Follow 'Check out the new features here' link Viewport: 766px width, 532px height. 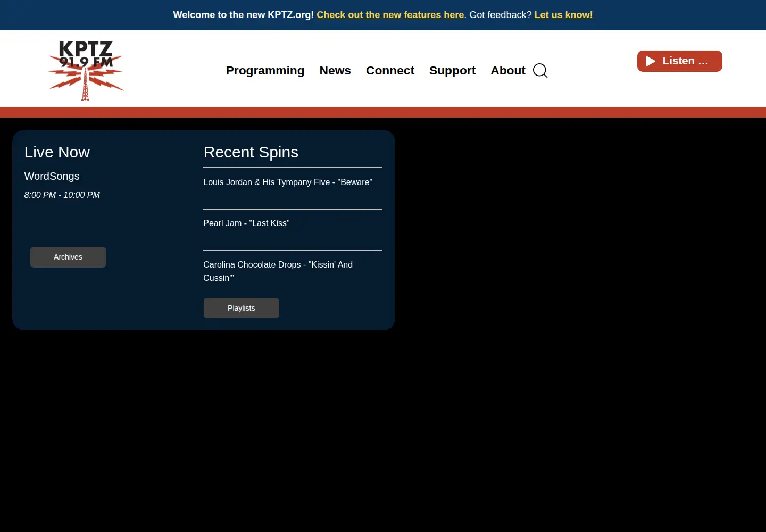point(390,15)
